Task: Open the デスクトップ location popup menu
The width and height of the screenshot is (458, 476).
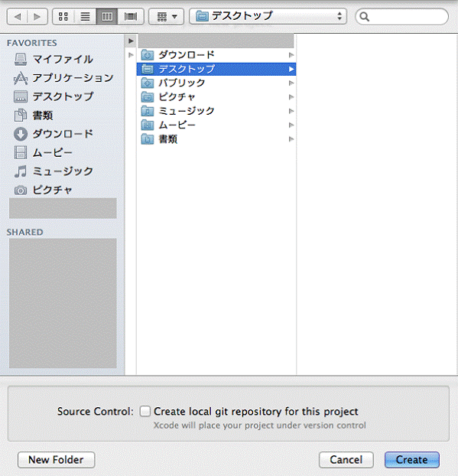Action: 268,16
